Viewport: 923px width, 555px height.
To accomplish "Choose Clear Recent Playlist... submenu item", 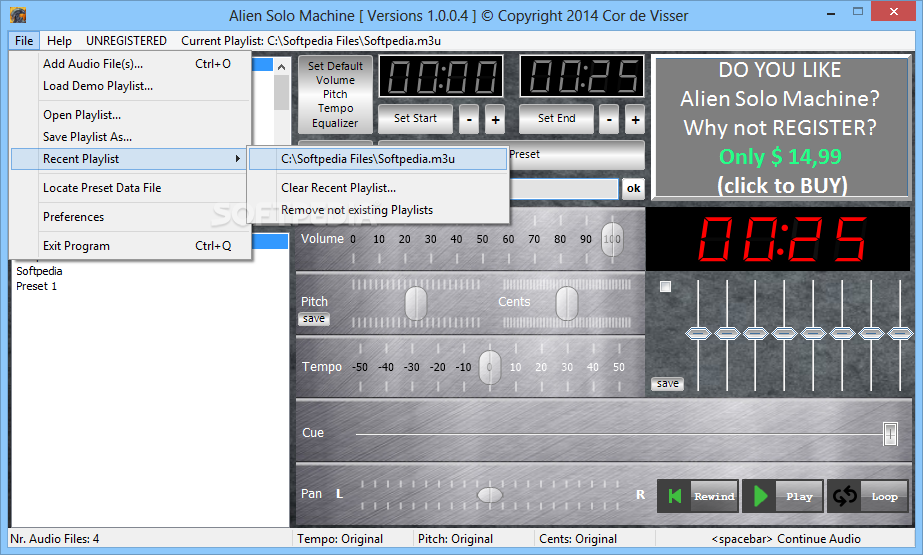I will [x=378, y=188].
